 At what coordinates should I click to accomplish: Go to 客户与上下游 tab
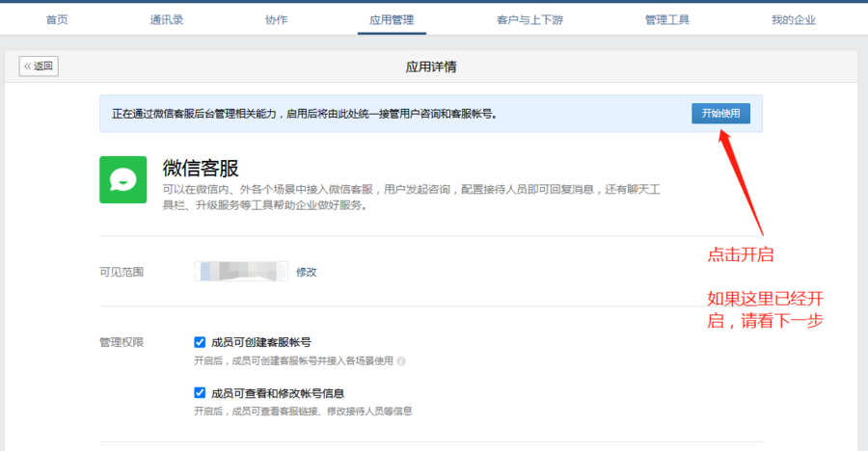pos(529,20)
